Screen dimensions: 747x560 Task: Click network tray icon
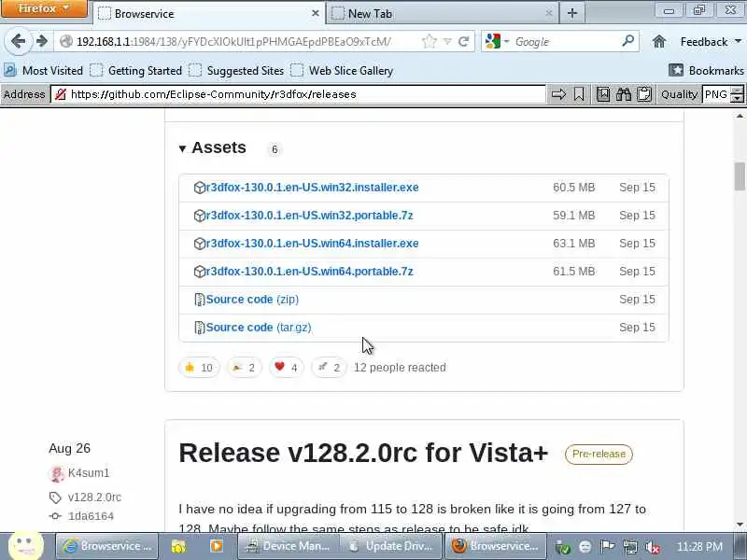(x=630, y=547)
